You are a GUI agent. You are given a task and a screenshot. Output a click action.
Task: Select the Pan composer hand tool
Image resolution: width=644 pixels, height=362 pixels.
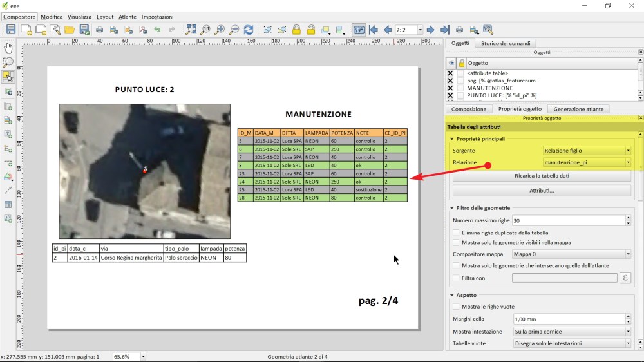[8, 48]
